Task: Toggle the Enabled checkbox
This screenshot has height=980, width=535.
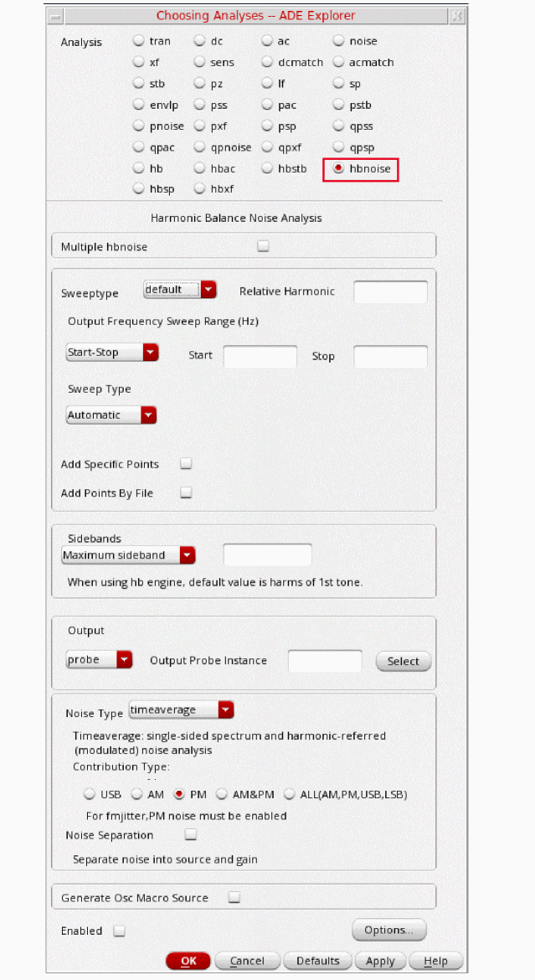Action: click(120, 931)
